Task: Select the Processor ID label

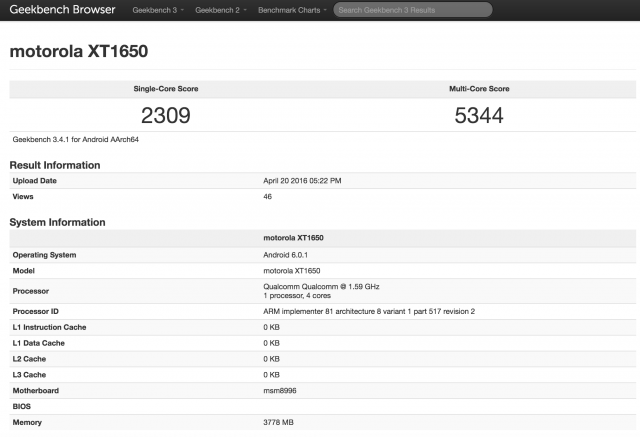Action: 36,312
